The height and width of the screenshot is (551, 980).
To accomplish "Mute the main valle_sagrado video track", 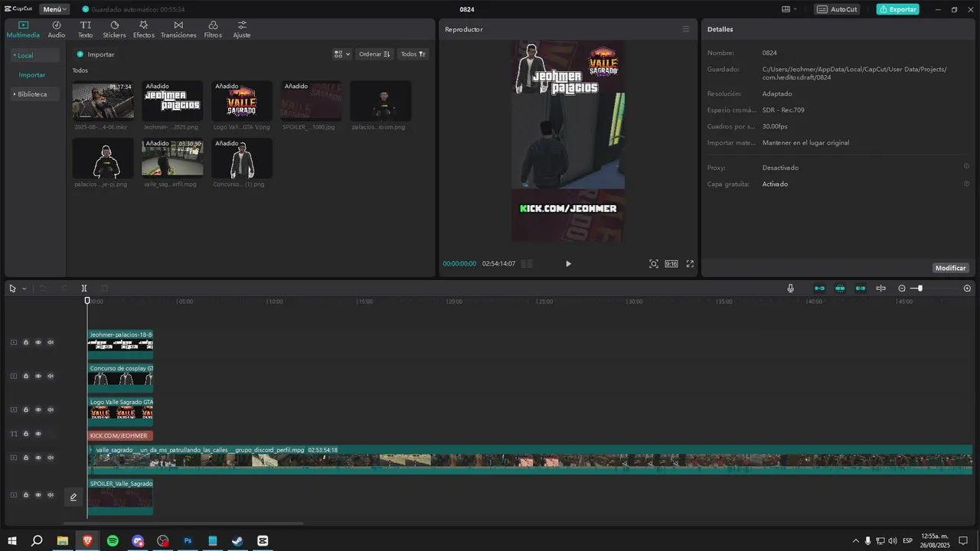I will click(51, 458).
